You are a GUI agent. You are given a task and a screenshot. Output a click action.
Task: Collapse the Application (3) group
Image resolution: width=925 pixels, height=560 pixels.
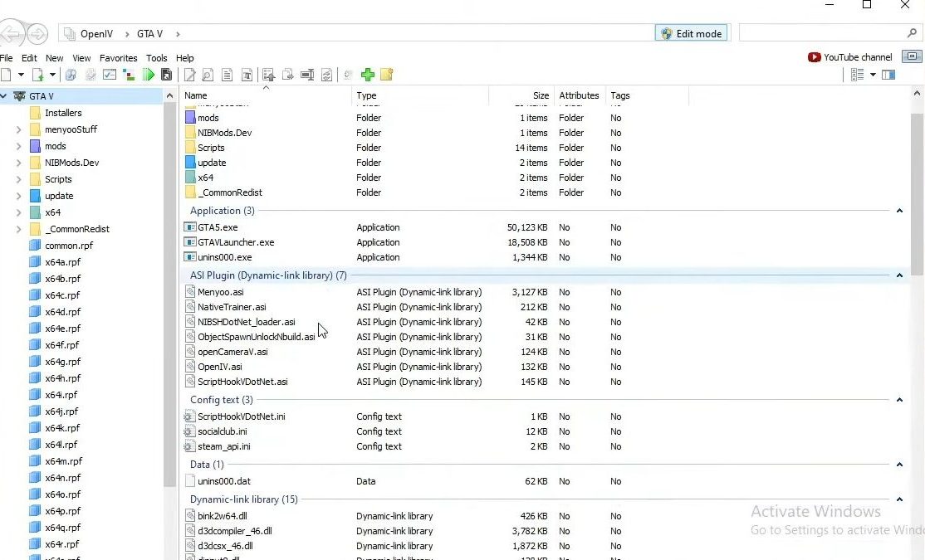899,211
